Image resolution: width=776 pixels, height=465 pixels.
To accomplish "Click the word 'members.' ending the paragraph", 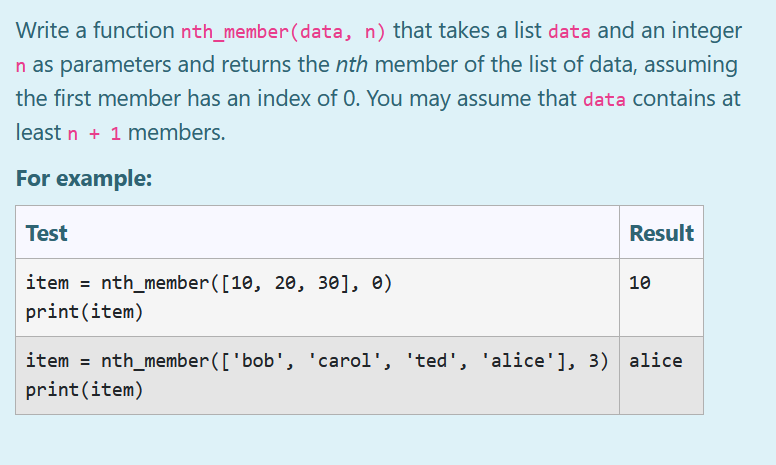I will (177, 133).
